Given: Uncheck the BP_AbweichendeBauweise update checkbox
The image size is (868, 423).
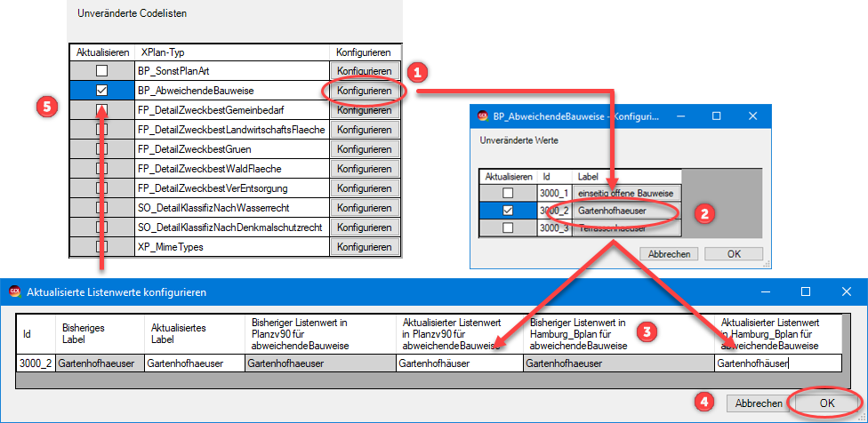Looking at the screenshot, I should [x=102, y=91].
